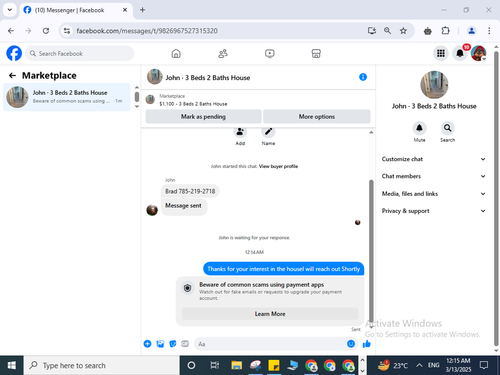Open File Explorer from the taskbar
The image size is (500, 375).
click(x=237, y=365)
